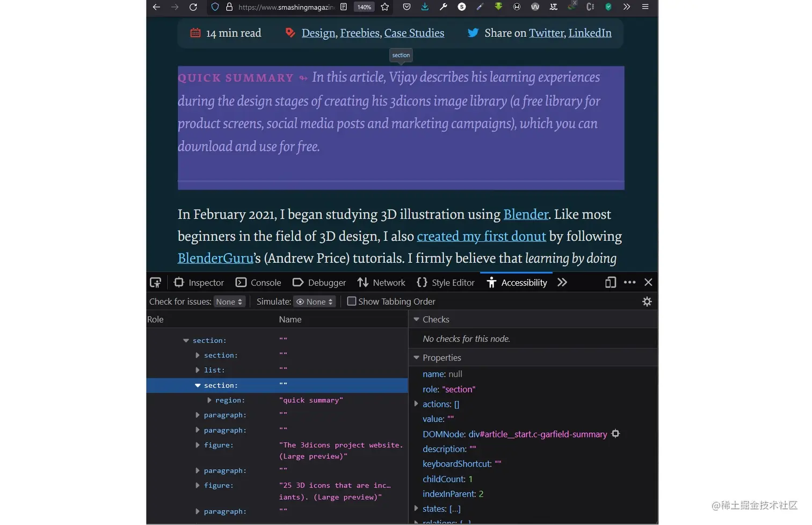Follow the Blender link in the article
Screen dimensions: 812x525
[526, 214]
